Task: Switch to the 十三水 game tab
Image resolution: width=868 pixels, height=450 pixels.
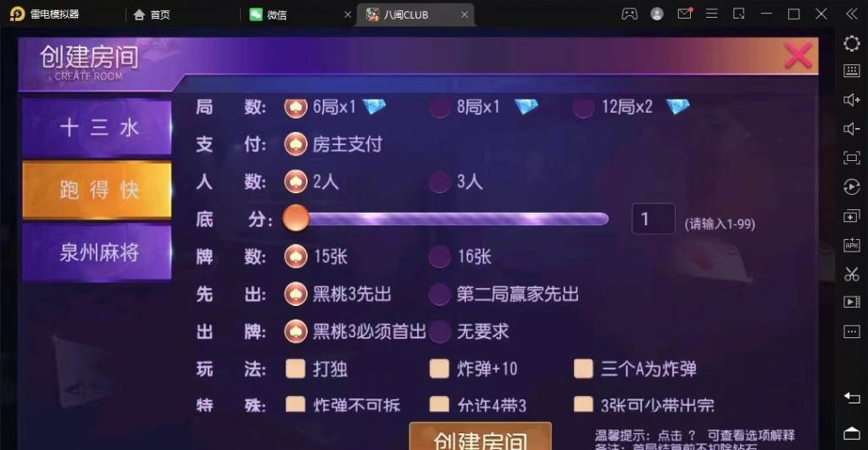Action: pos(97,128)
